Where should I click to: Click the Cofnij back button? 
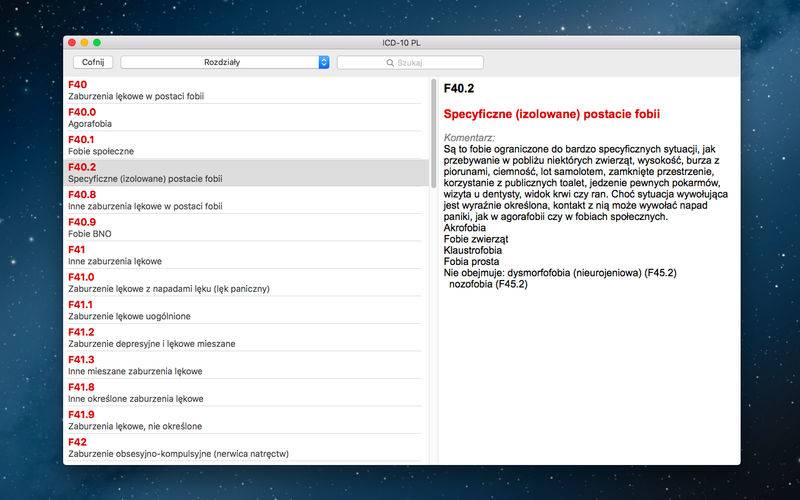click(x=93, y=62)
